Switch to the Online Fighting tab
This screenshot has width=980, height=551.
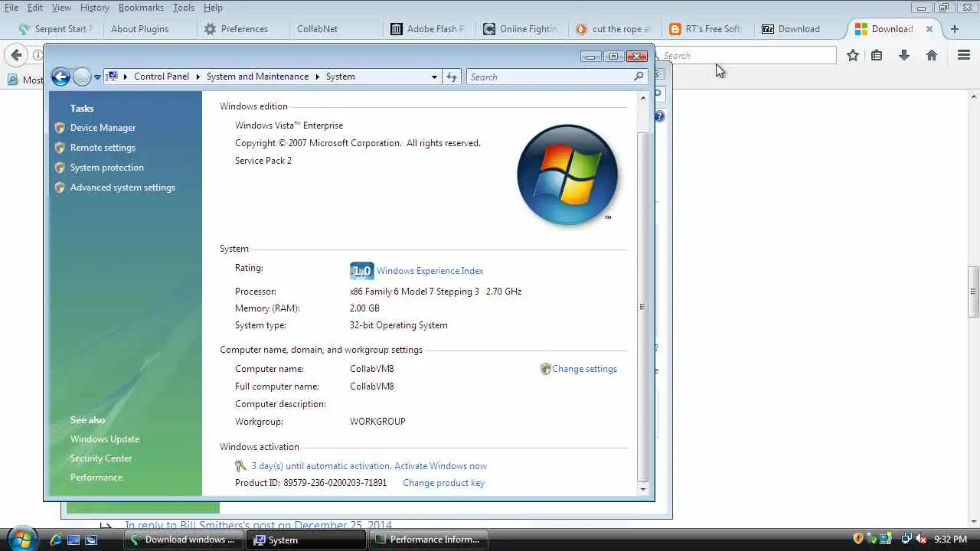(x=519, y=29)
